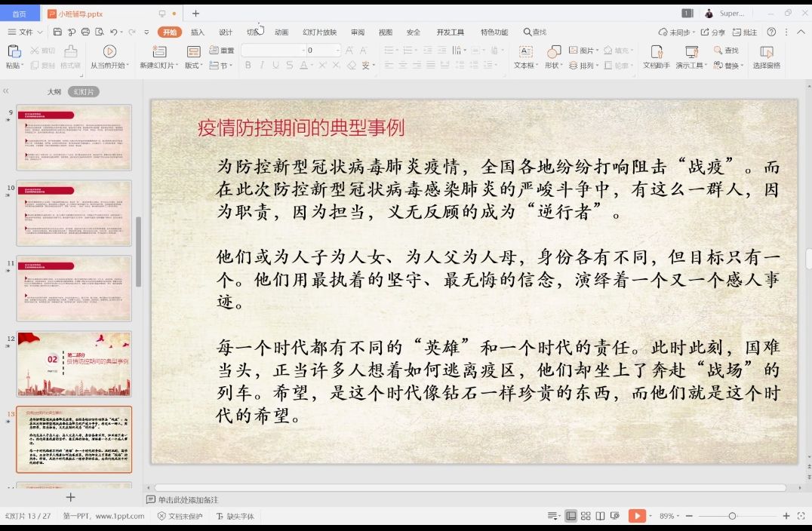This screenshot has width=812, height=531.
Task: Open the Selection Pane (选择窗格)
Action: (766, 51)
